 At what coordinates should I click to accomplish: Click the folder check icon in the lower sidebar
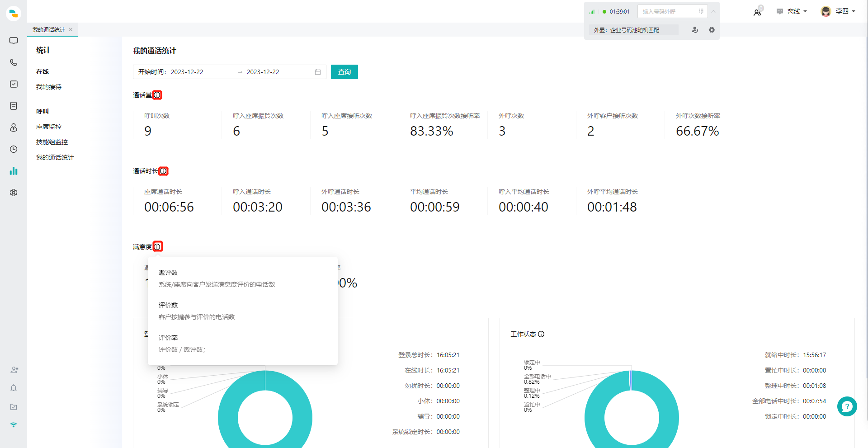14,407
